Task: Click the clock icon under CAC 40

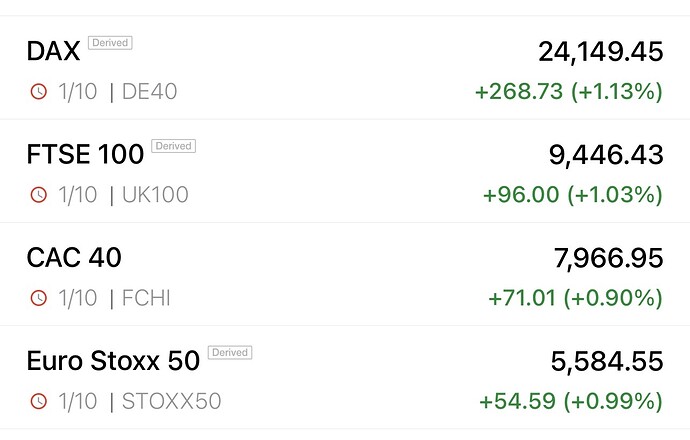Action: (x=39, y=298)
